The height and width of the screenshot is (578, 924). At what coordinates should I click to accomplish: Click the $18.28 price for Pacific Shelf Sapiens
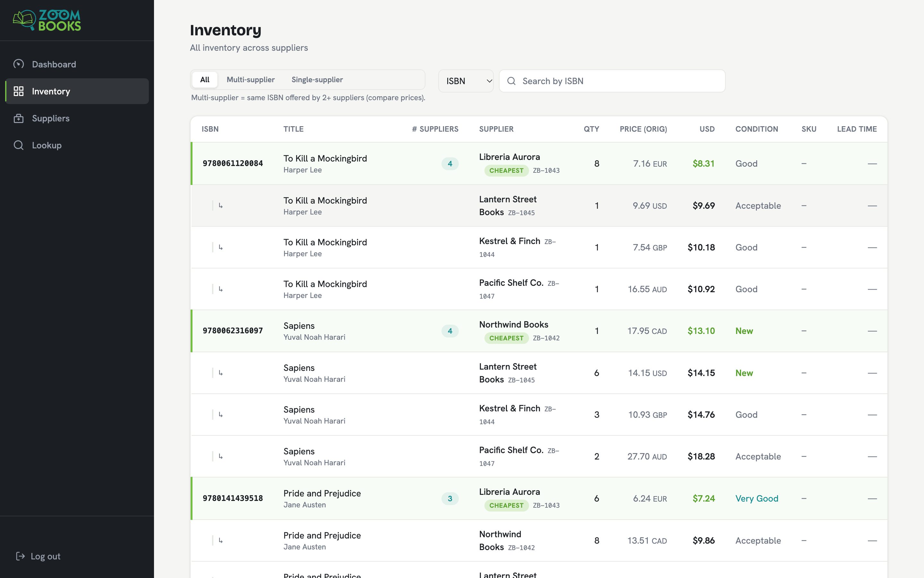coord(701,456)
